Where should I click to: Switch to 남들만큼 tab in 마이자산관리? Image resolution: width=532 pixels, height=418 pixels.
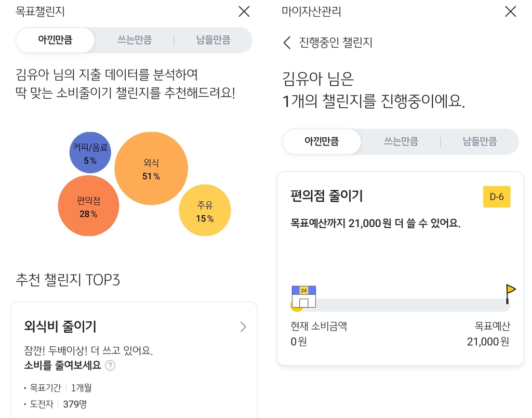pos(480,141)
